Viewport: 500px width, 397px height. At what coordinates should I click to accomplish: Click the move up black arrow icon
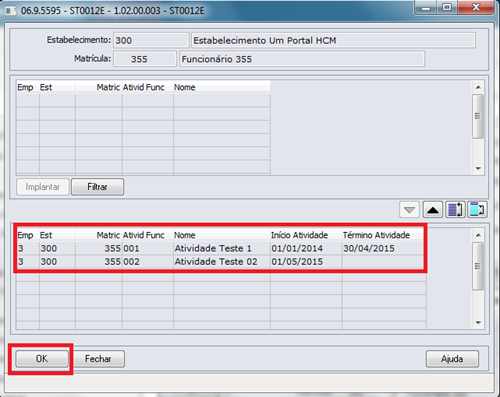point(433,210)
